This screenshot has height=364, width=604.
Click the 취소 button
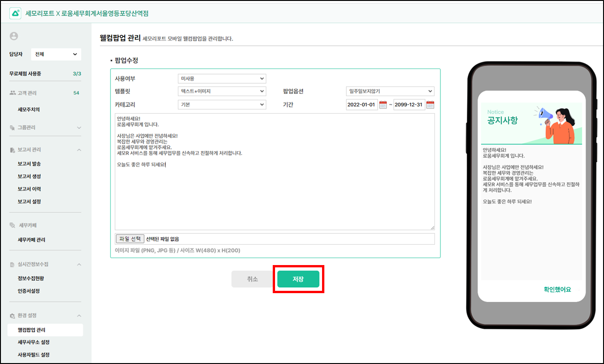[x=252, y=279]
